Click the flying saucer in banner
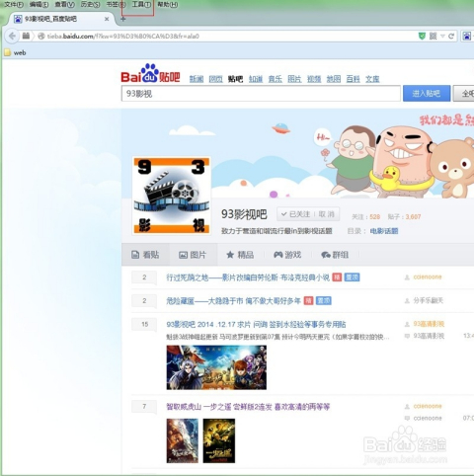Image resolution: width=474 pixels, height=476 pixels. pyautogui.click(x=280, y=128)
